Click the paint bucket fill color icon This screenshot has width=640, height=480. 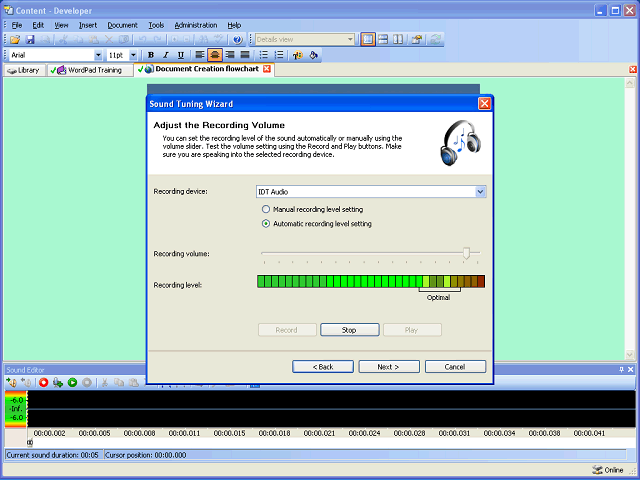(313, 55)
